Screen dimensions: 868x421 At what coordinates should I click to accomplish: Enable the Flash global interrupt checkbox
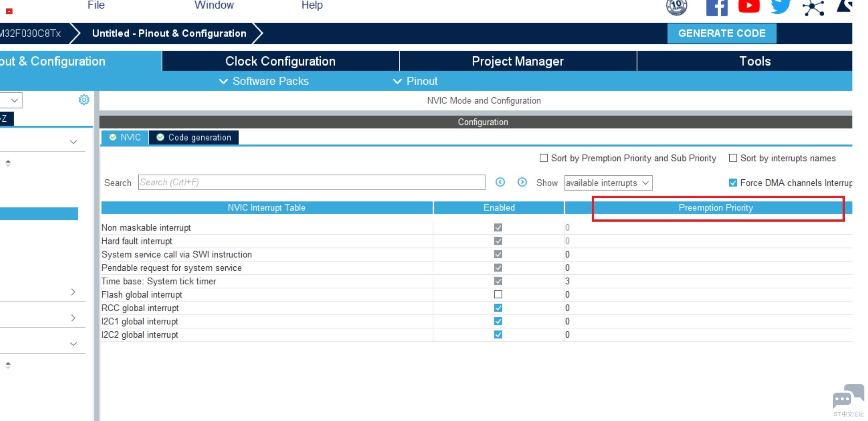498,294
